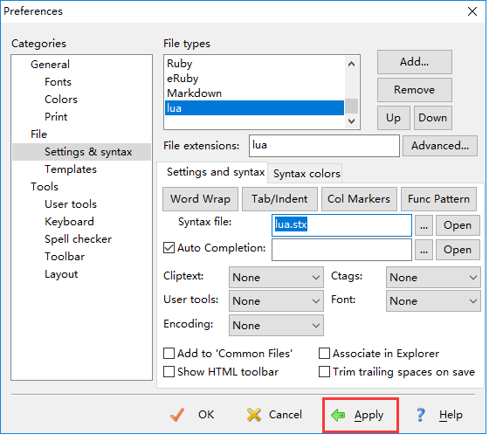Screen dimensions: 496x448
Task: Enable Show HTML toolbar checkbox
Action: coord(169,371)
